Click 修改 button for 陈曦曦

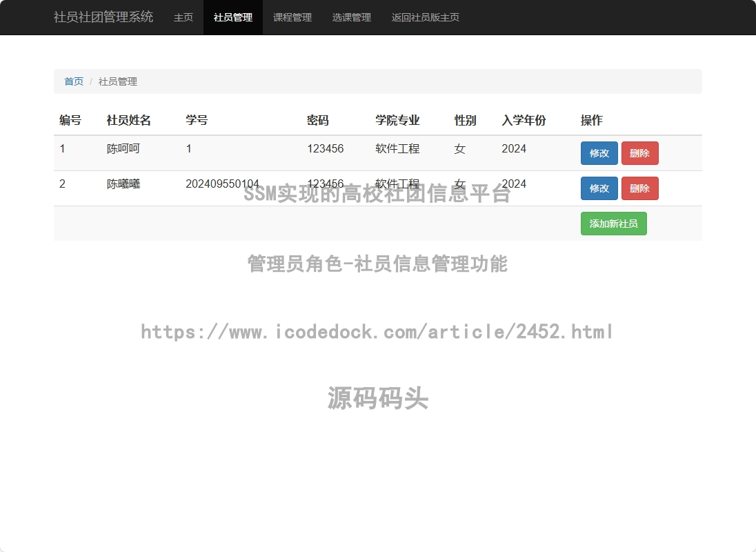click(599, 188)
